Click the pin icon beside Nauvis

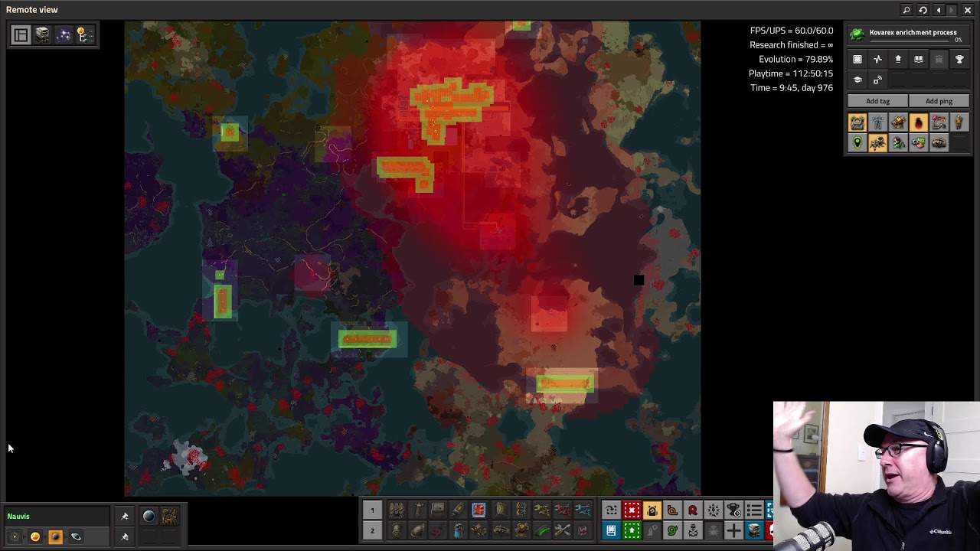tap(125, 517)
